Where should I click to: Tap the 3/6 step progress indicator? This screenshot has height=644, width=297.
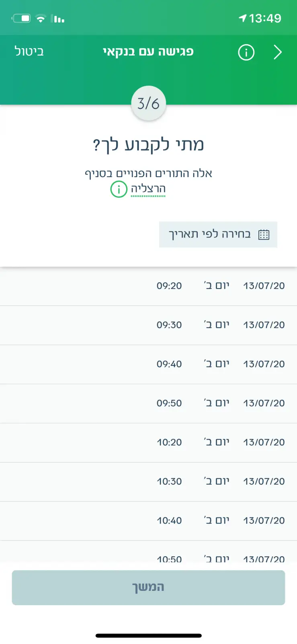click(x=148, y=103)
